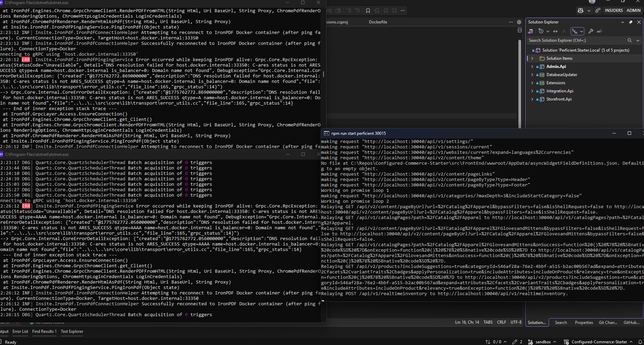Open notifications bell in status bar
The height and width of the screenshot is (345, 644).
tap(640, 342)
